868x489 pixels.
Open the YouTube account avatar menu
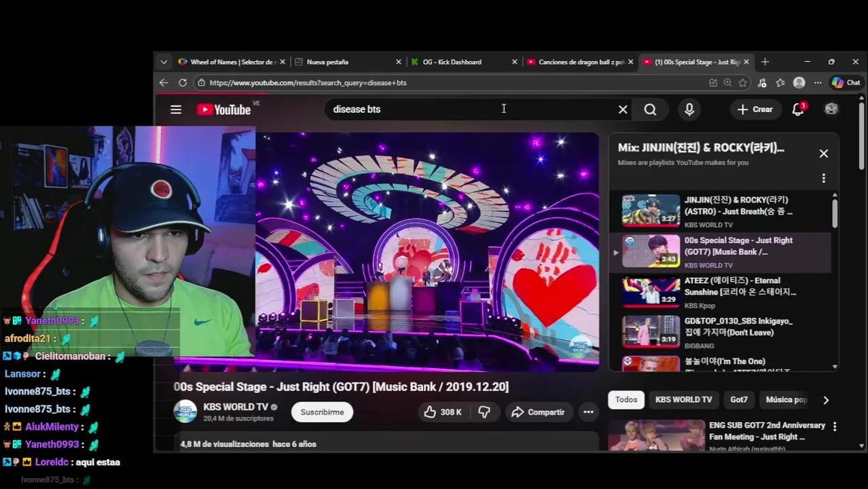pyautogui.click(x=831, y=109)
